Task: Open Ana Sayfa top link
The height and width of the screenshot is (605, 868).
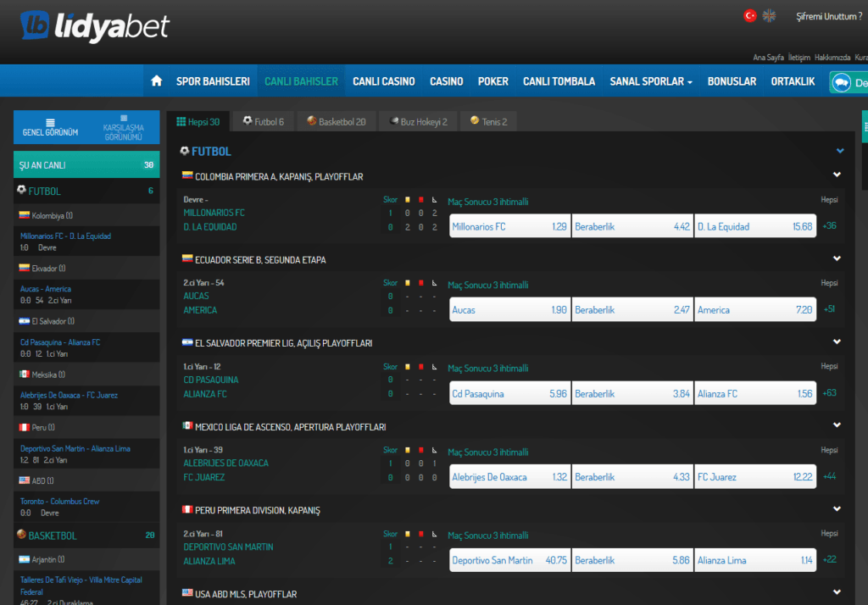Action: (x=768, y=58)
